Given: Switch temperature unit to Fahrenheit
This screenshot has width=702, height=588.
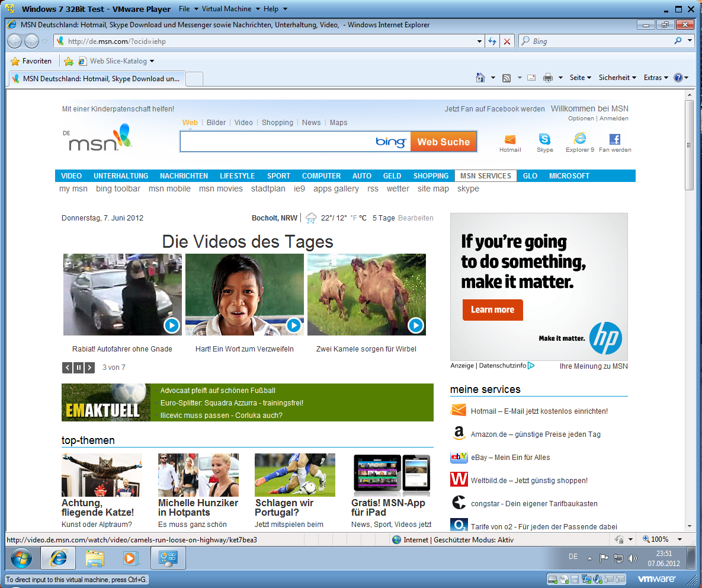Looking at the screenshot, I should click(354, 218).
